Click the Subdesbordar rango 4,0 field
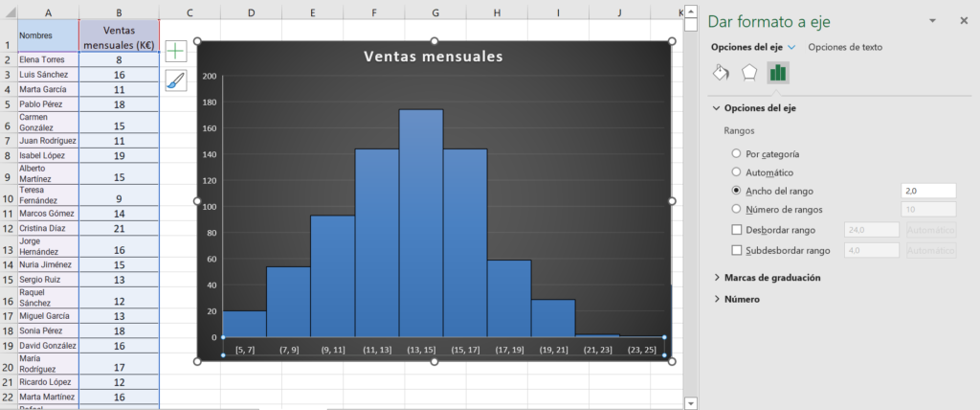This screenshot has height=410, width=980. pos(872,250)
